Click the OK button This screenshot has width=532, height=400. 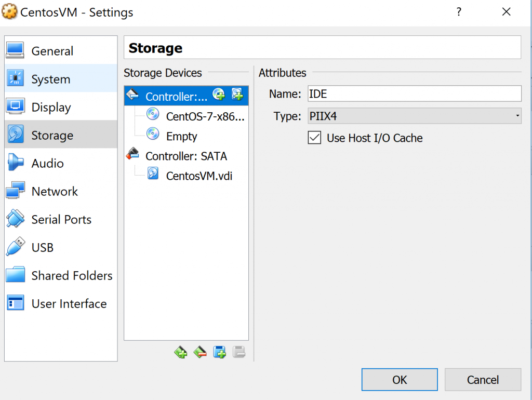pos(400,380)
